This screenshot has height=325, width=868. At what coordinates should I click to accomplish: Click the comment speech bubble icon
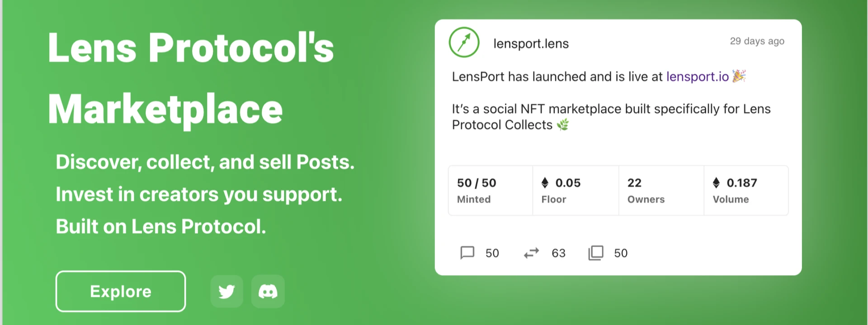pyautogui.click(x=467, y=253)
